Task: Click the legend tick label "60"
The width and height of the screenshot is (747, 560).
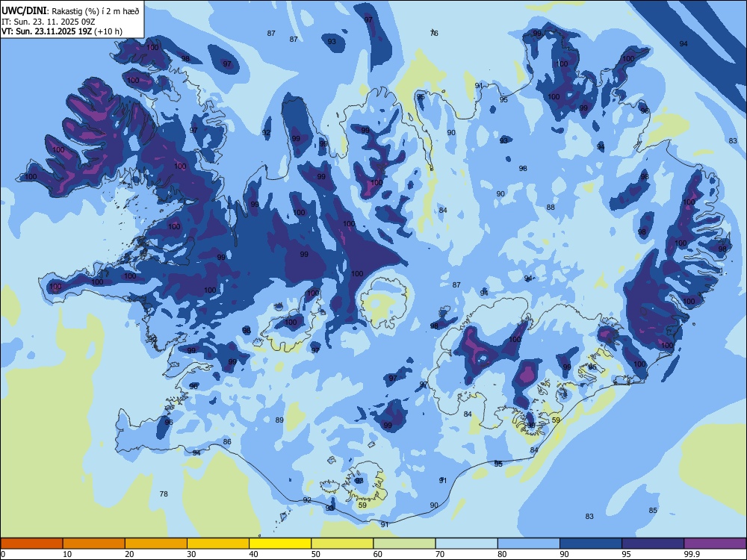Action: (378, 554)
